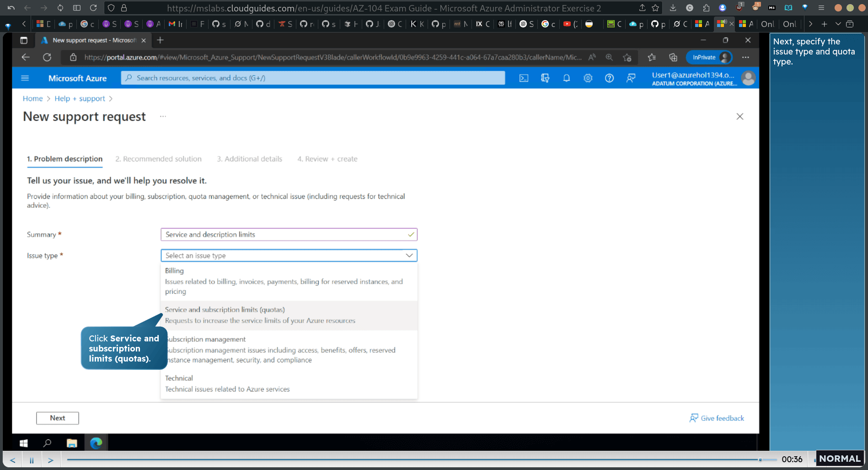This screenshot has width=868, height=470.
Task: Click the InPrivate profile button
Action: (709, 57)
